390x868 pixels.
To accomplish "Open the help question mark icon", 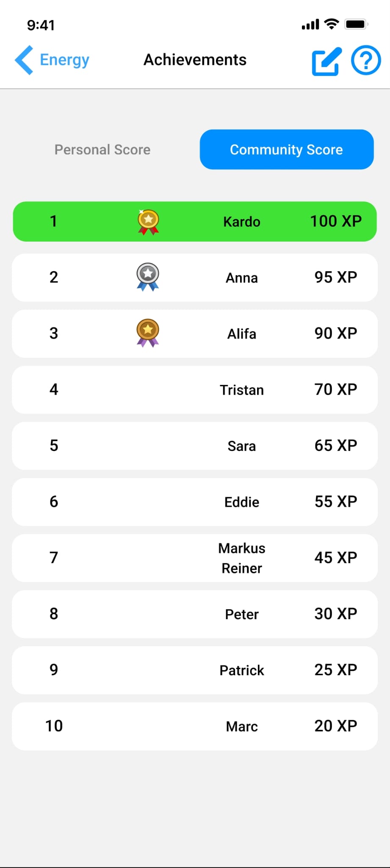I will pos(366,60).
